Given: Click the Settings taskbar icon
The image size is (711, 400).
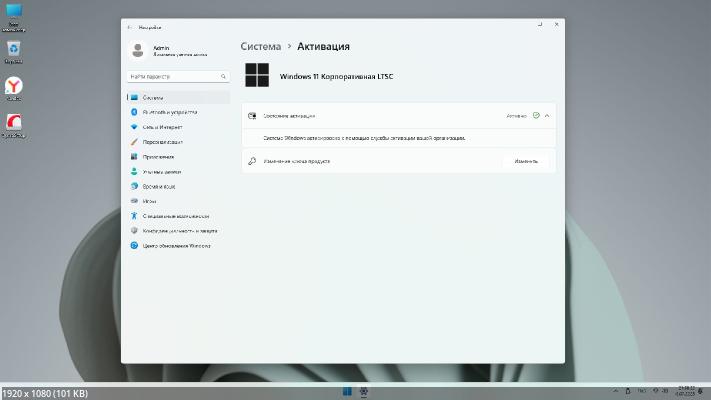Looking at the screenshot, I should [x=364, y=391].
